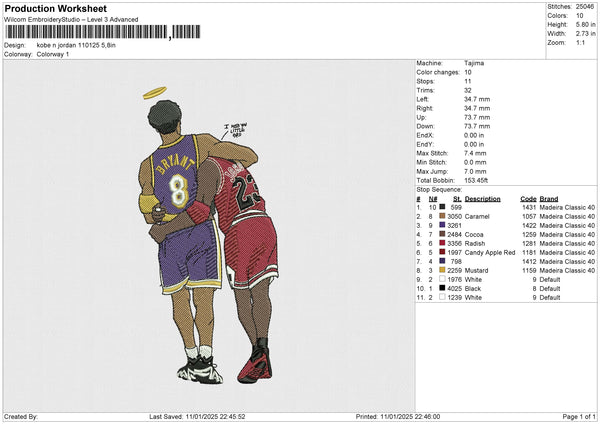Click the 'Created By:' footer label
The height and width of the screenshot is (424, 600).
(21, 416)
